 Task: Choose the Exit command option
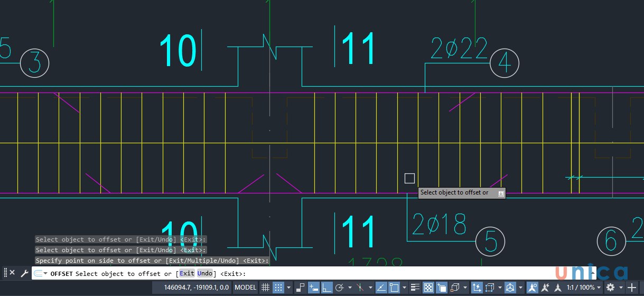186,273
